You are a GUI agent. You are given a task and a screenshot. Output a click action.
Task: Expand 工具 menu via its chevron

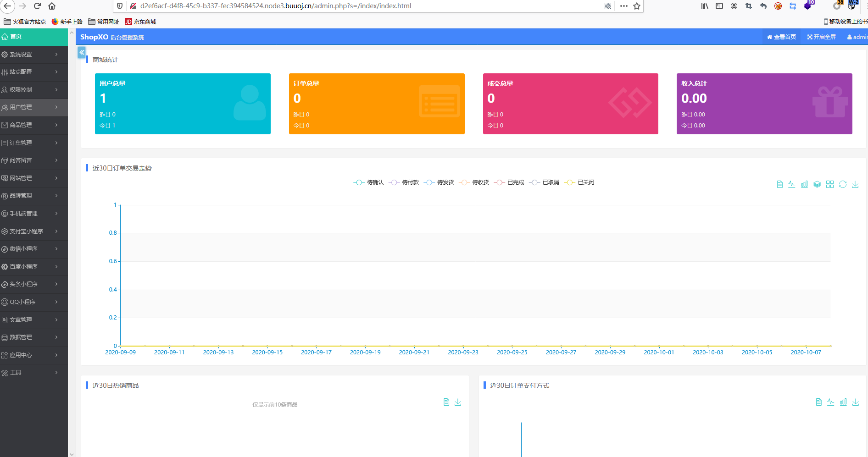(56, 373)
